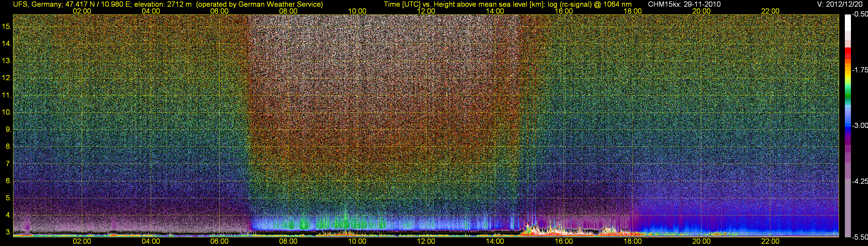The height and width of the screenshot is (246, 868).
Task: Click the instrument label "CHM15kx: 29-11-2010"
Action: (684, 4)
